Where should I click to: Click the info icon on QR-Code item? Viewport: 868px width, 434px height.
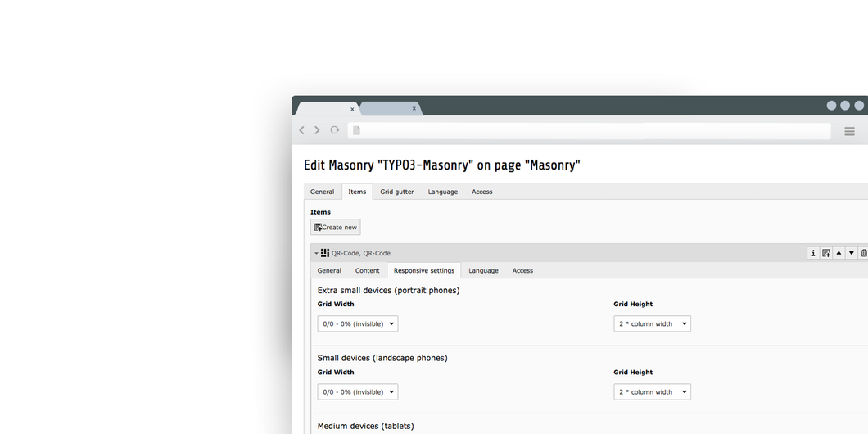pos(813,253)
